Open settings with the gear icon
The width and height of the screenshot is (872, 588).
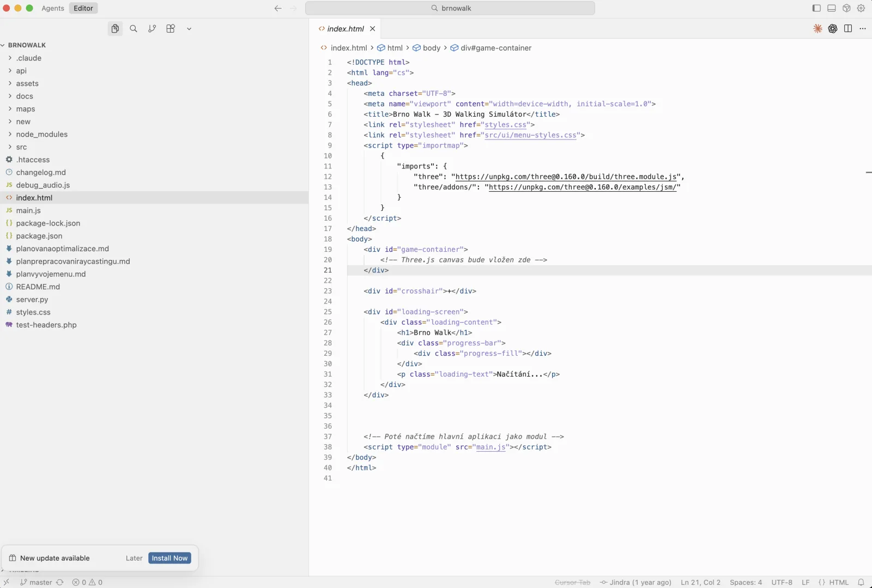pos(861,8)
